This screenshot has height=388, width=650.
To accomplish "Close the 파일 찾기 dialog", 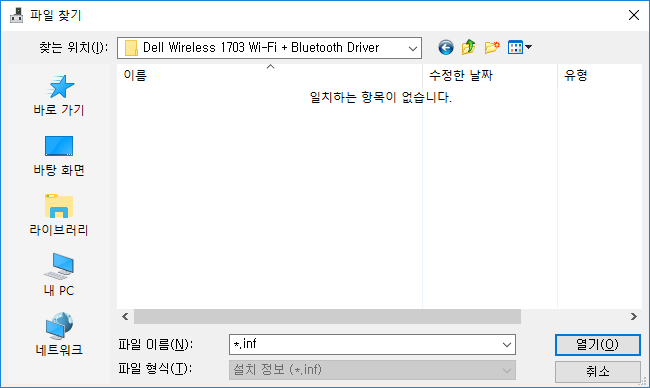I will [x=633, y=15].
